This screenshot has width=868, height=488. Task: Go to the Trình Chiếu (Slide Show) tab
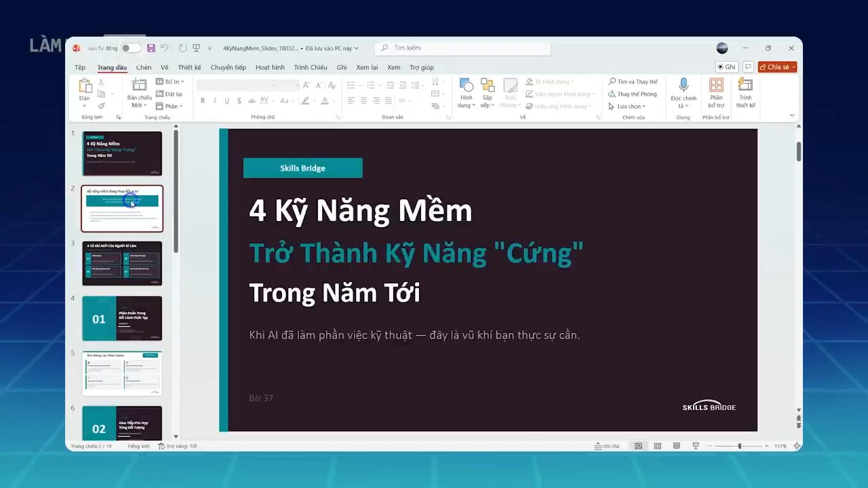pyautogui.click(x=311, y=67)
